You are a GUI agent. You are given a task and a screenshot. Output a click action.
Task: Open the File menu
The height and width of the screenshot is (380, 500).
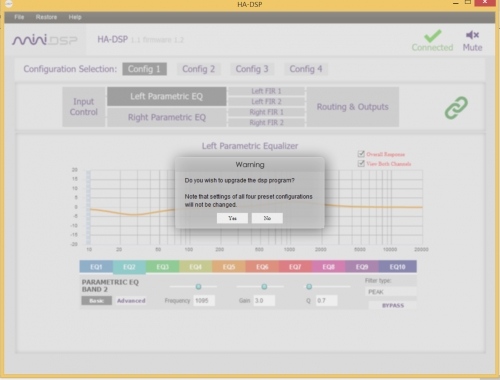click(x=19, y=17)
